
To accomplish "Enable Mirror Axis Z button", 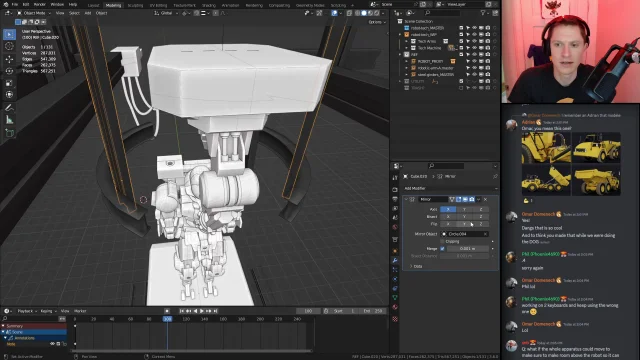I will [x=480, y=209].
